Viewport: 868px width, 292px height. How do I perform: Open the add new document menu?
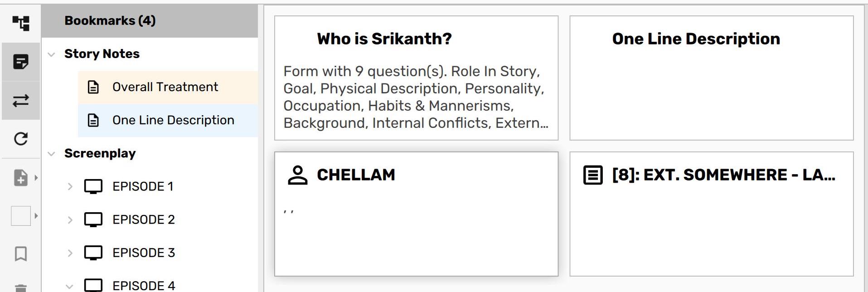tap(21, 178)
